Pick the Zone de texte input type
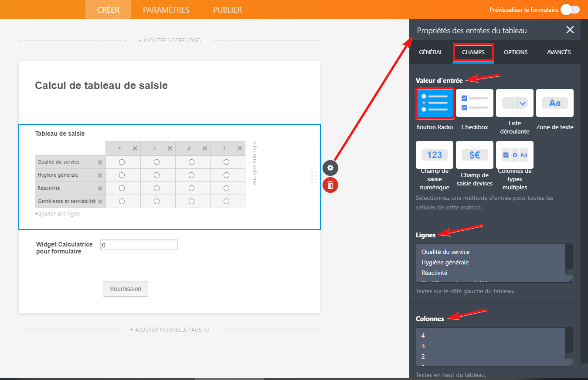 (x=554, y=103)
